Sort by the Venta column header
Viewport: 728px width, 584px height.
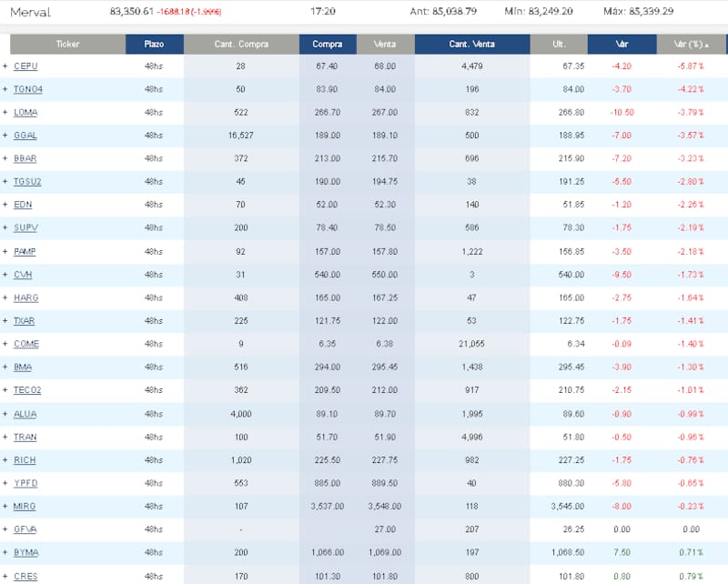click(x=384, y=44)
